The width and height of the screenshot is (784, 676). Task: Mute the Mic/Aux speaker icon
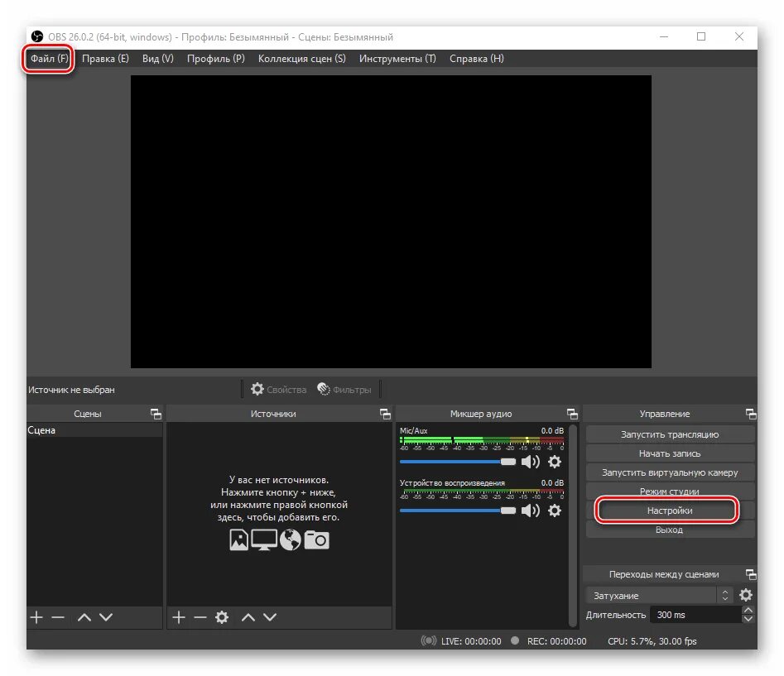tap(530, 462)
